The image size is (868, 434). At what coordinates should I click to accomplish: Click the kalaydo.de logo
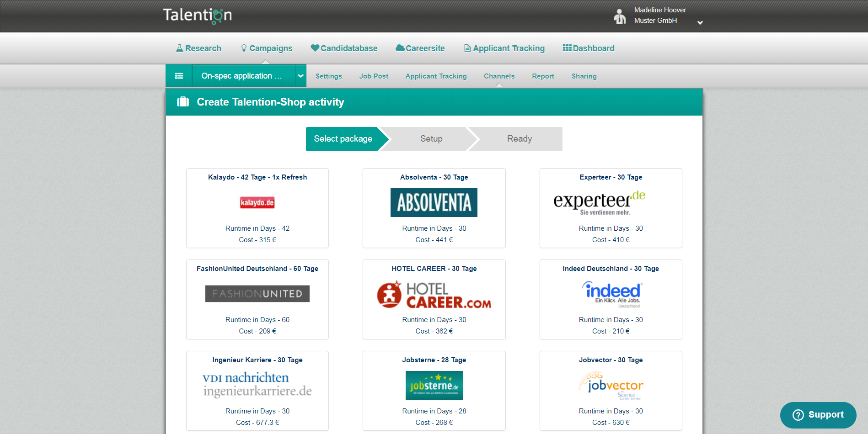click(x=257, y=202)
